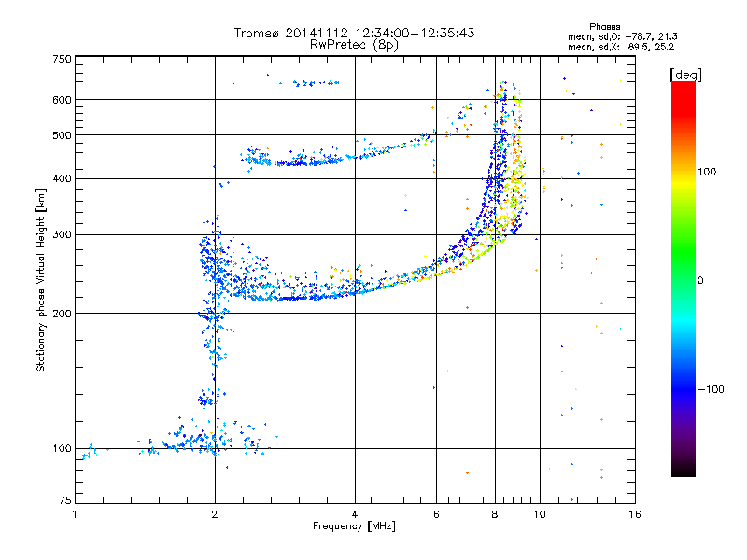Screen dimensions: 747x560
Task: Click the x-axis tick label '8' MHz
Action: click(495, 514)
